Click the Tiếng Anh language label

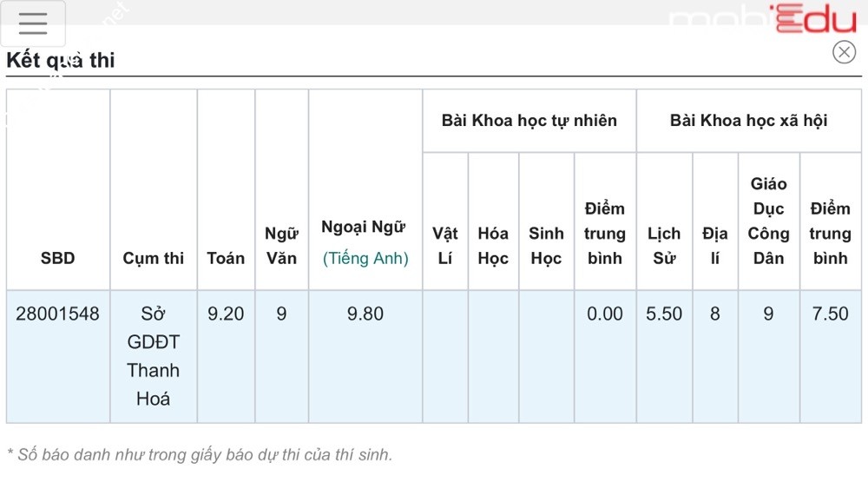(x=365, y=258)
